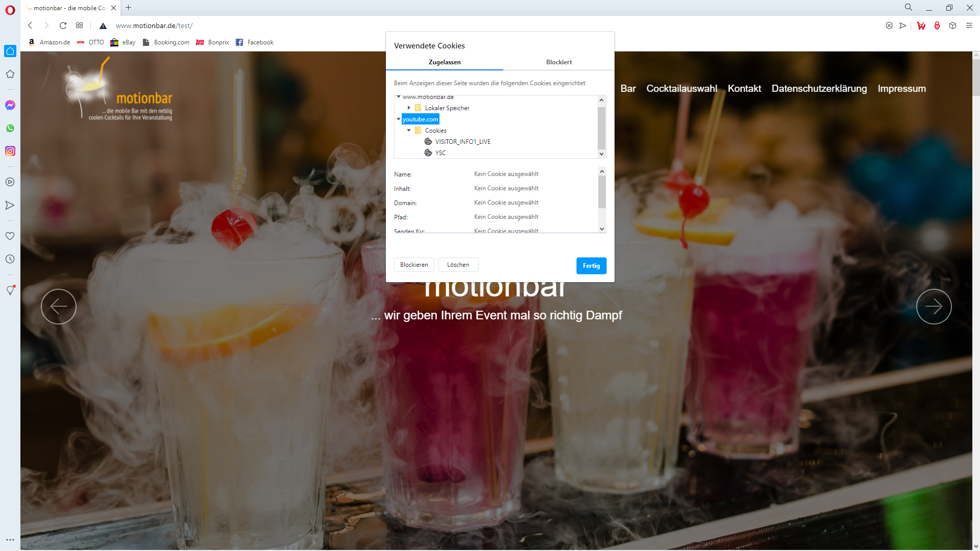
Task: Open Messenger in the Opera sidebar
Action: tap(10, 105)
